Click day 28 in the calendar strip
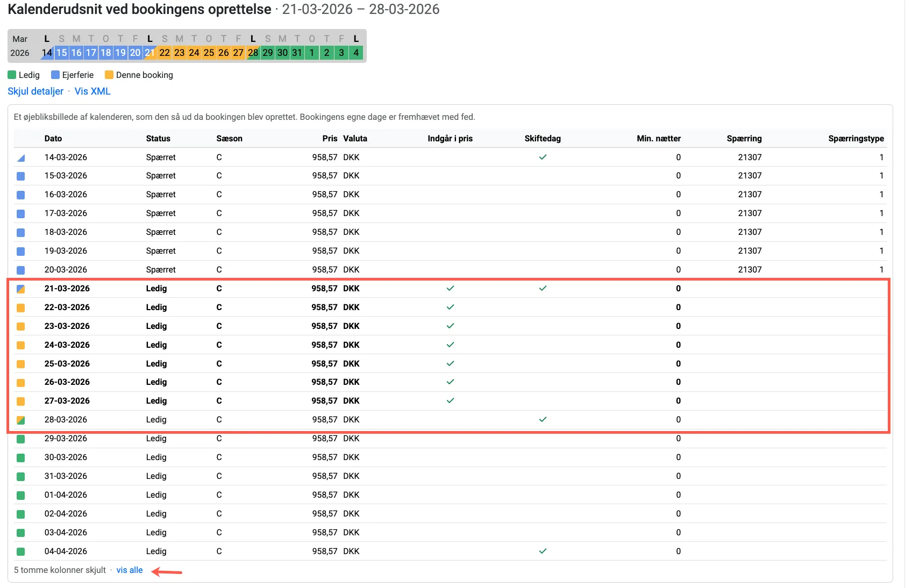912x588 pixels. pyautogui.click(x=253, y=53)
